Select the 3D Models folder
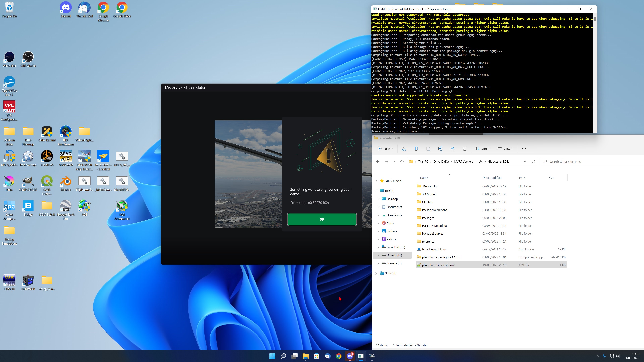 pos(429,194)
